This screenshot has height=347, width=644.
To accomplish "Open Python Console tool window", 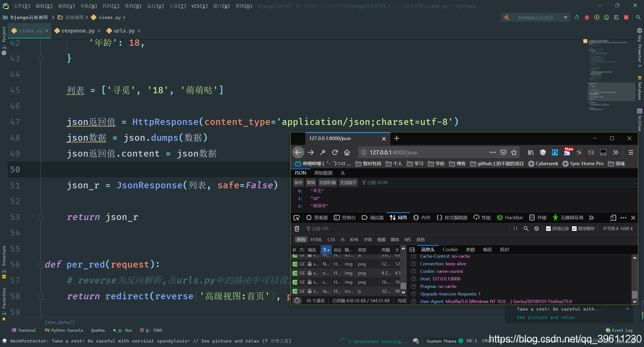I will pos(64,330).
